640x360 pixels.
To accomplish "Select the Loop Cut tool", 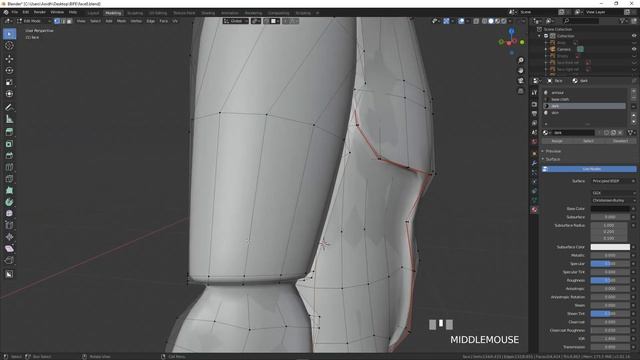I will click(9, 167).
